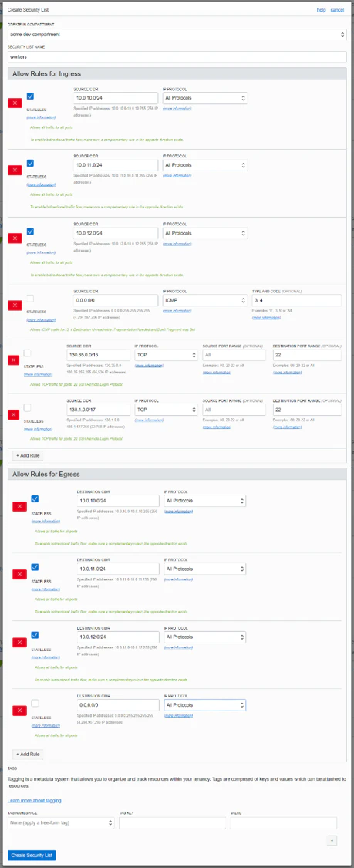Remove ingress rule for source 10.0.12.0/24
The image size is (354, 868).
[x=15, y=238]
